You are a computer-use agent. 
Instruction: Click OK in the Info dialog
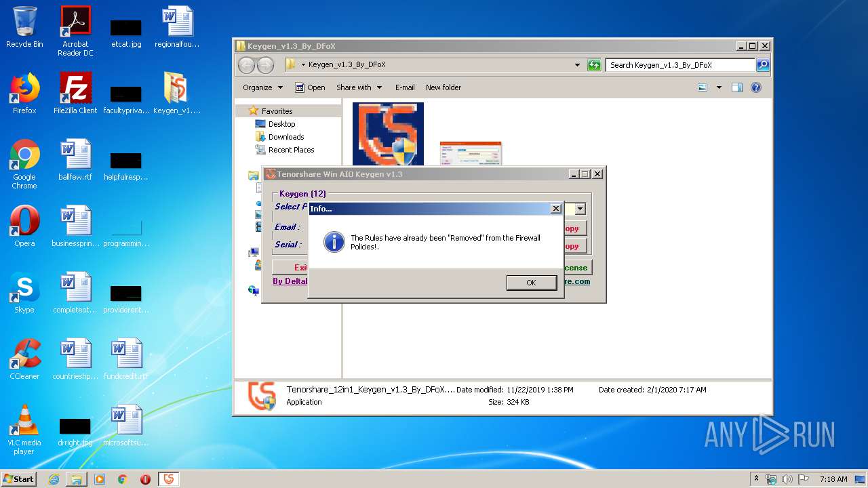click(x=531, y=283)
